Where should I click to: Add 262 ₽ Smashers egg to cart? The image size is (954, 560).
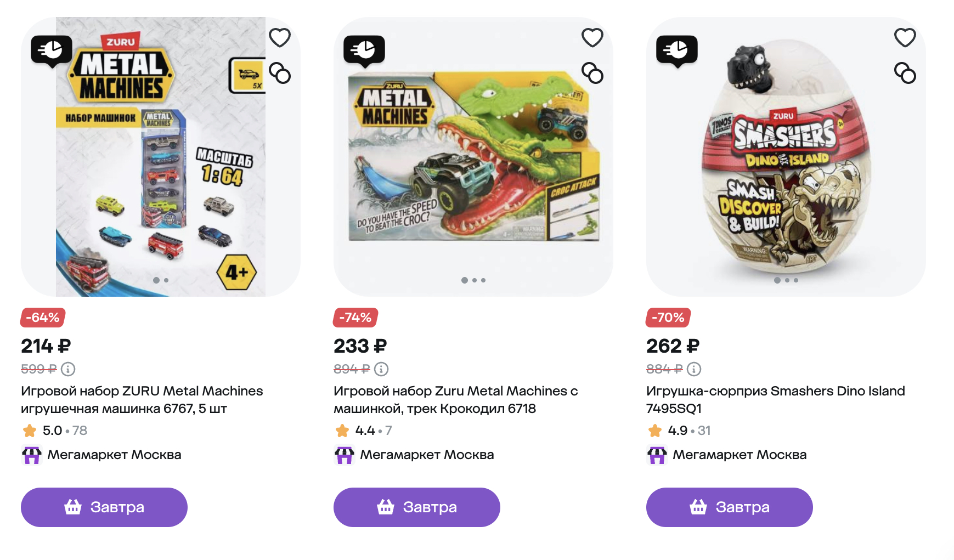tap(730, 507)
